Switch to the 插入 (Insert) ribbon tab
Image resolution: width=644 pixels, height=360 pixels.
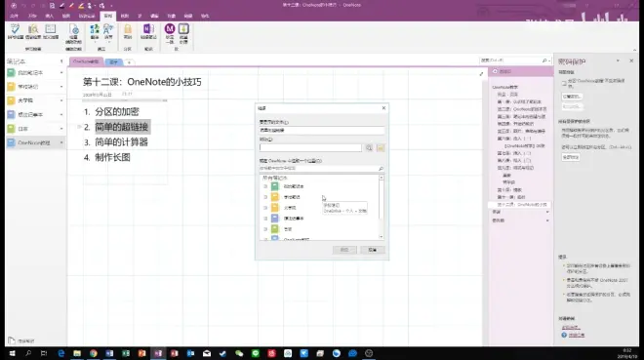[x=50, y=16]
